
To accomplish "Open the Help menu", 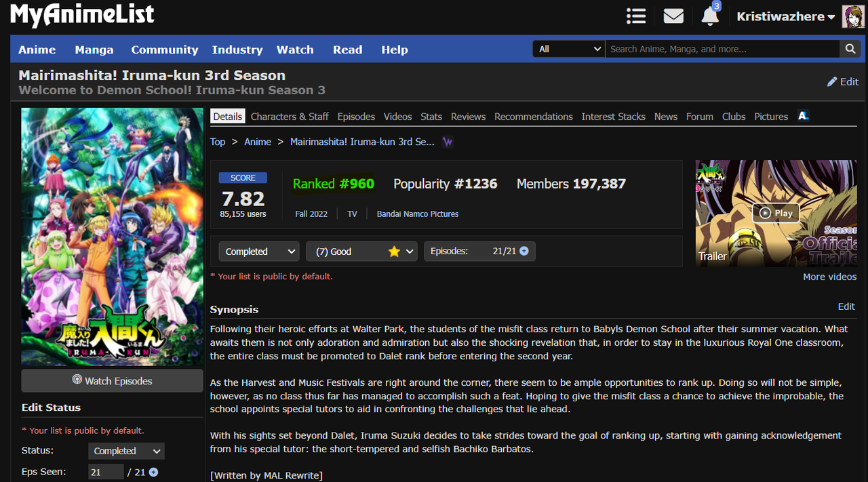I will pos(395,49).
